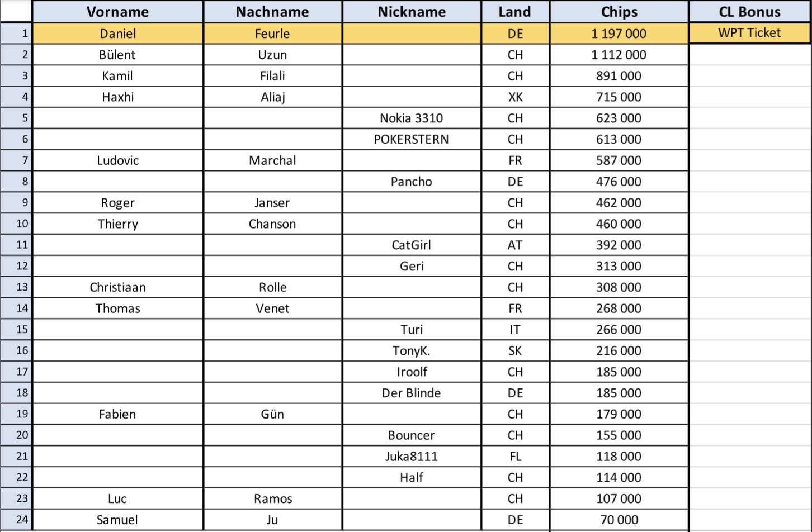Viewport: 812px width, 532px height.
Task: Select the Feurle surname cell
Action: [x=272, y=34]
